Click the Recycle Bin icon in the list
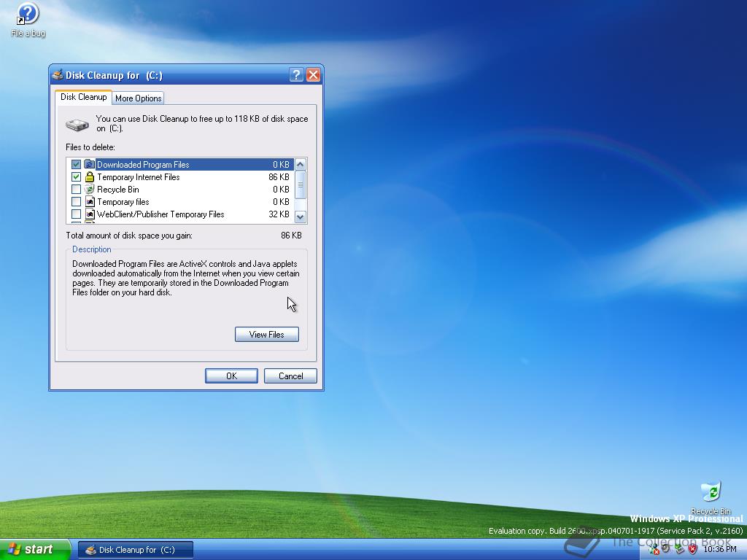 pos(89,189)
